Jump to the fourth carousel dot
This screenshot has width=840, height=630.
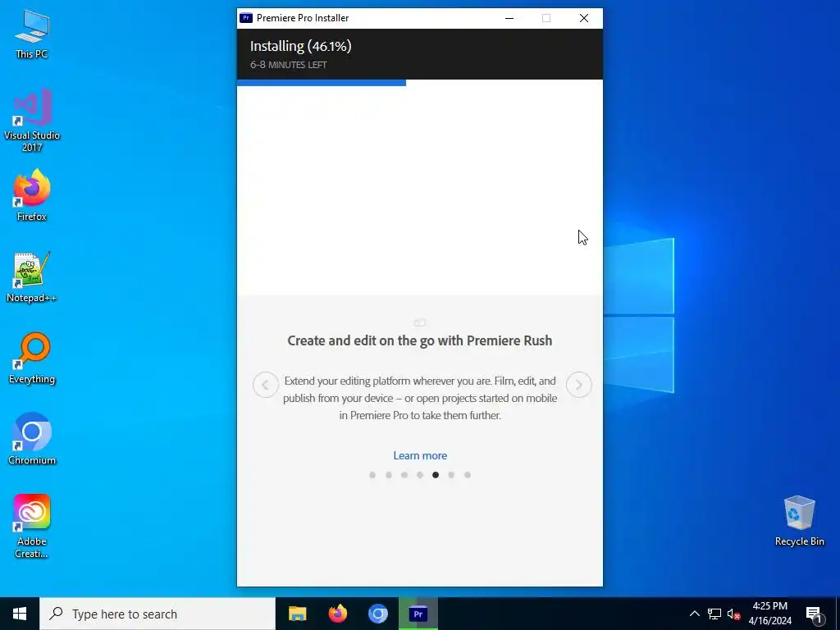(420, 475)
